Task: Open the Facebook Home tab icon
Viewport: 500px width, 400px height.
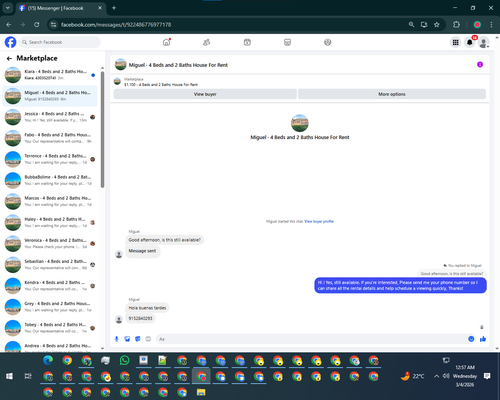Action: tap(166, 42)
